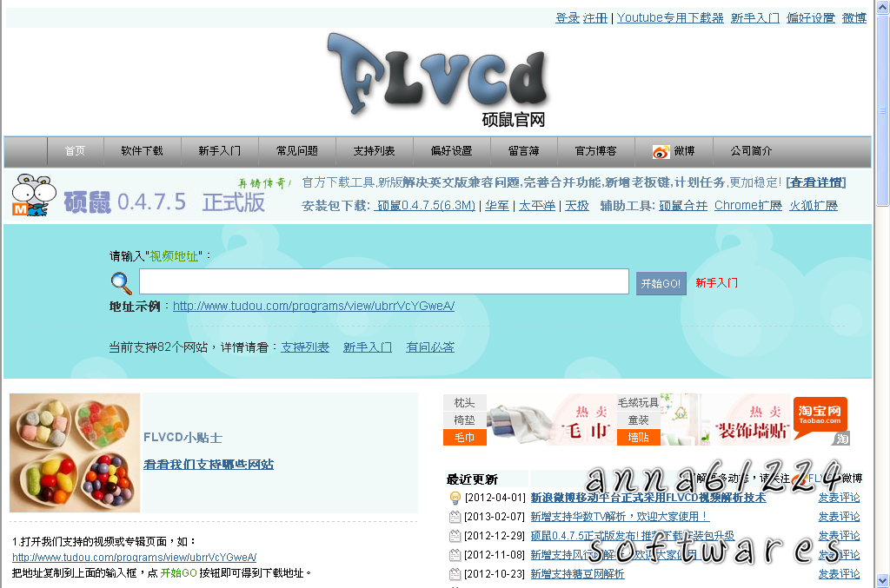Click the 太平洋 download mirror link
The width and height of the screenshot is (890, 588).
click(x=537, y=205)
